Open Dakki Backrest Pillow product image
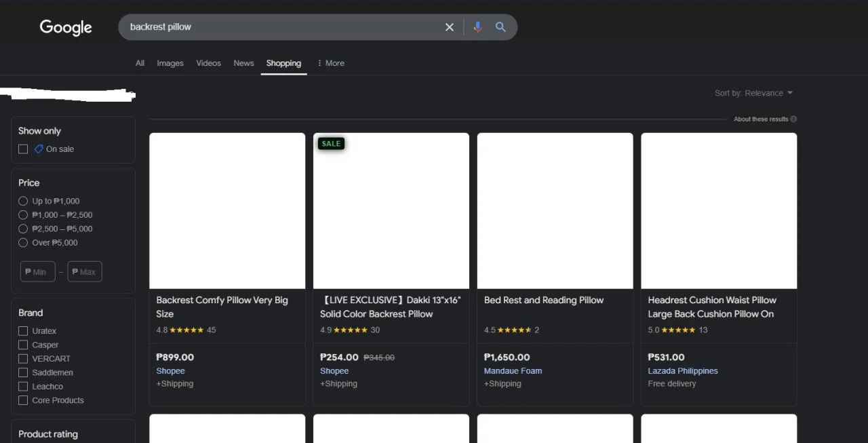868x443 pixels. pos(391,210)
